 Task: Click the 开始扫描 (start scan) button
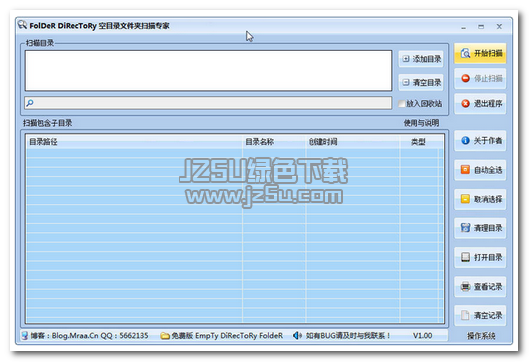click(x=480, y=53)
